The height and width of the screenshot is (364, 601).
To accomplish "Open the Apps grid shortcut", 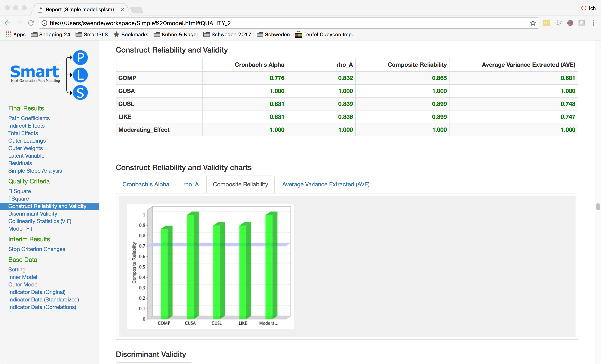I will pos(15,34).
